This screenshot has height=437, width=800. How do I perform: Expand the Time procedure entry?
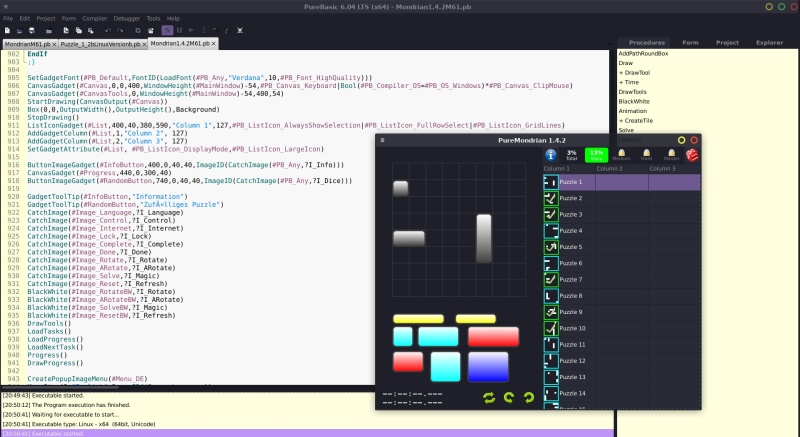pos(621,82)
